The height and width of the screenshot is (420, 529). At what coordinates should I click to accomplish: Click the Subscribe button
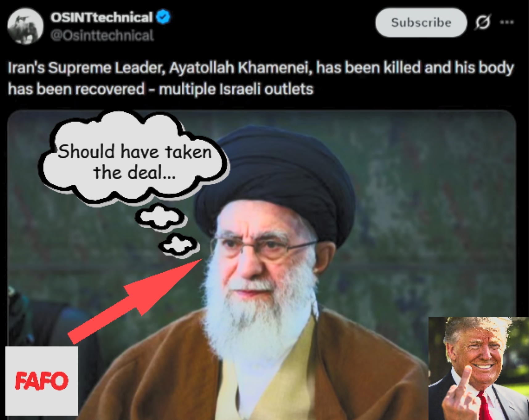tap(421, 23)
